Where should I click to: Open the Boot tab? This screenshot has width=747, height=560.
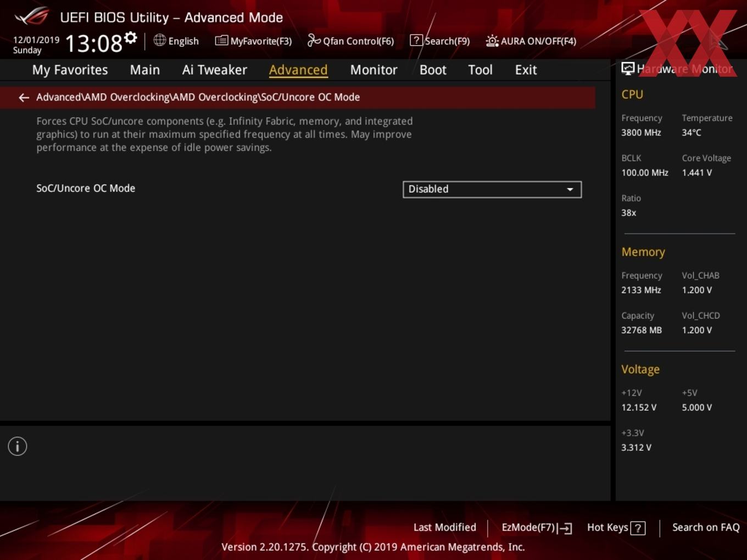pos(433,70)
